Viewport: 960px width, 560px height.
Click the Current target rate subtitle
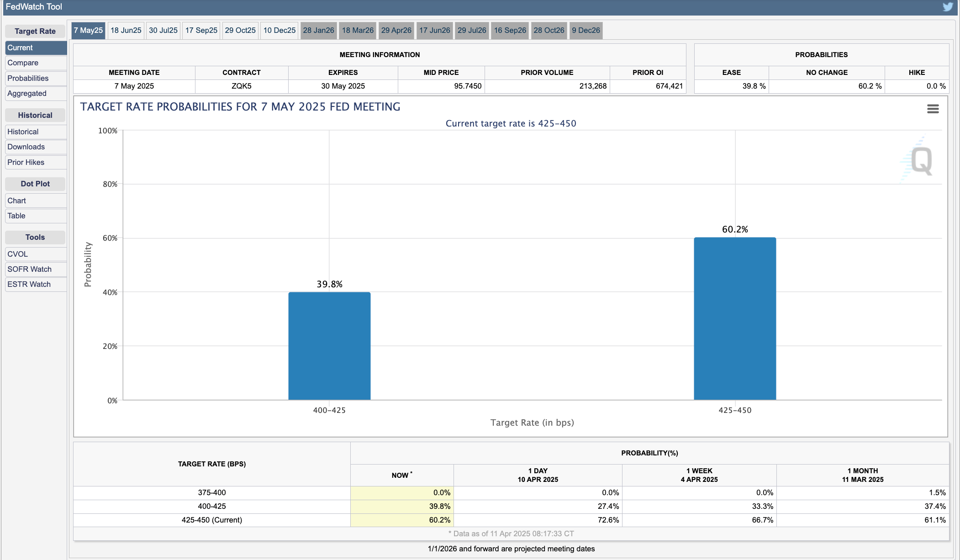point(511,124)
